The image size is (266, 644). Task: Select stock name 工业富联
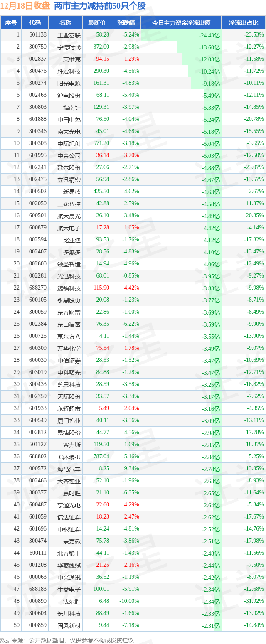[69, 35]
